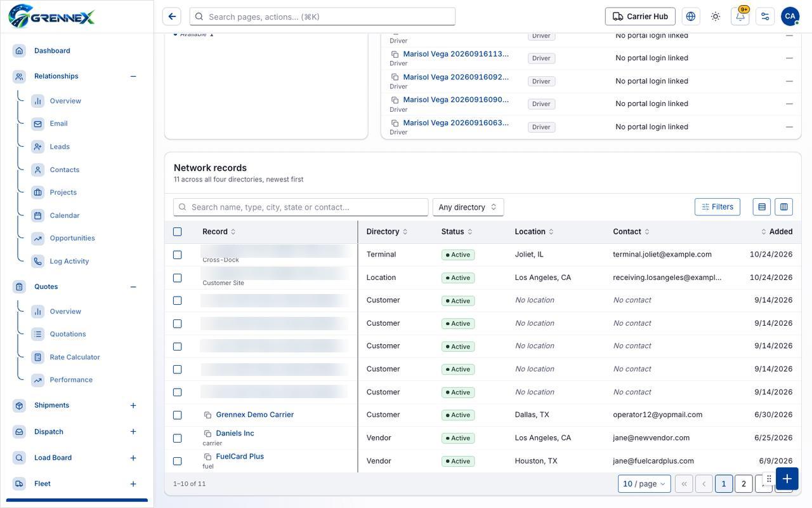
Task: Switch theme with the sun icon
Action: [x=716, y=17]
